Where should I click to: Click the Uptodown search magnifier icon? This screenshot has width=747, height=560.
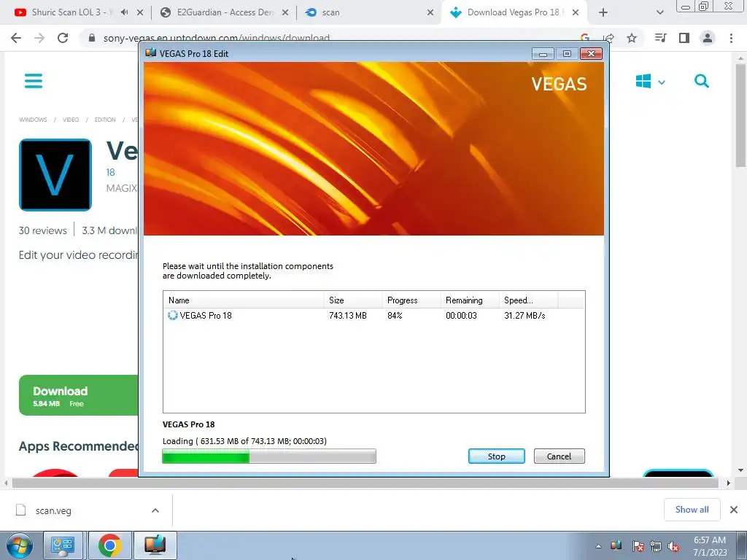pyautogui.click(x=702, y=82)
